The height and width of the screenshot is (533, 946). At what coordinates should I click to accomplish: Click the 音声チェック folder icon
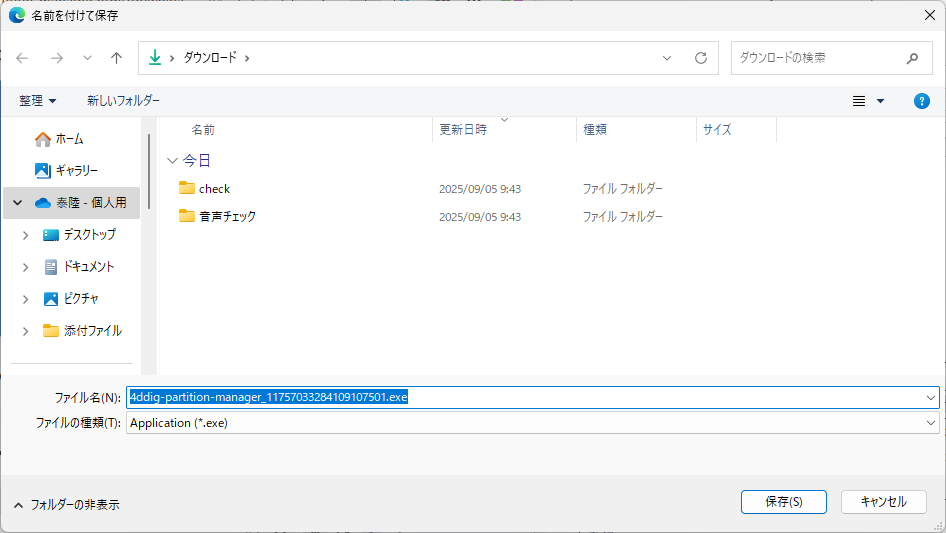point(186,215)
